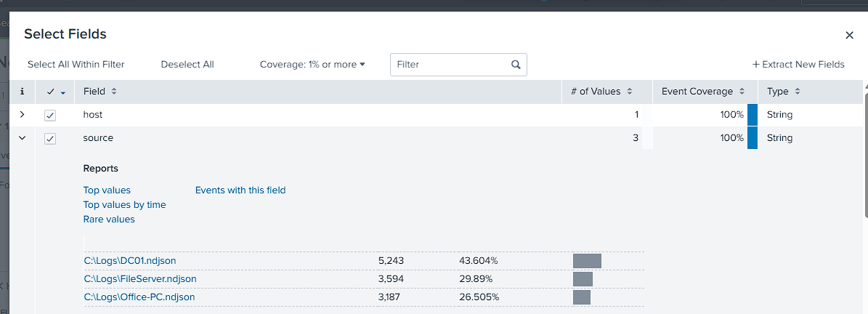868x314 pixels.
Task: Click the 26.505% percentage
Action: tap(479, 297)
